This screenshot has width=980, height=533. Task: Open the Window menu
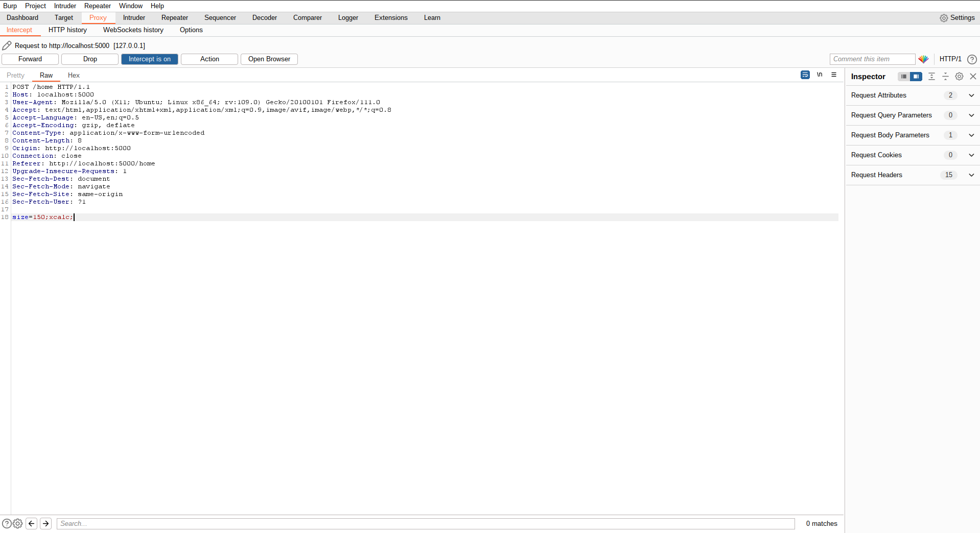pos(131,6)
